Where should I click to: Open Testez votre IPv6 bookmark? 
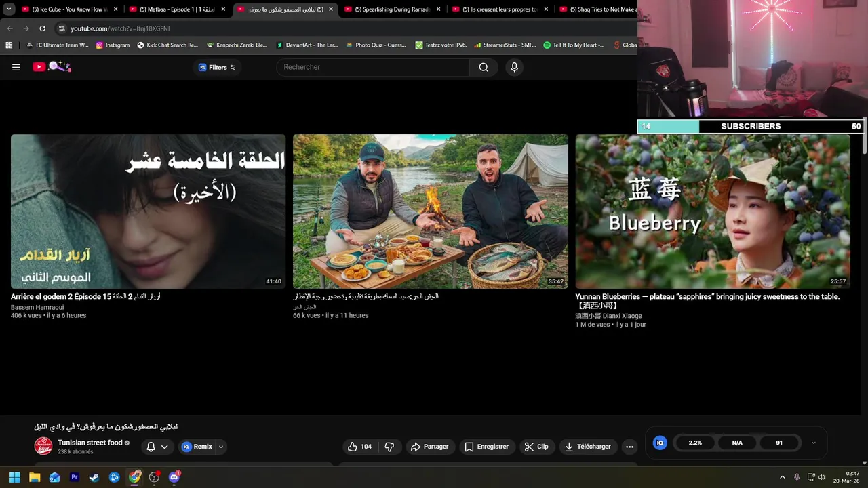(441, 45)
